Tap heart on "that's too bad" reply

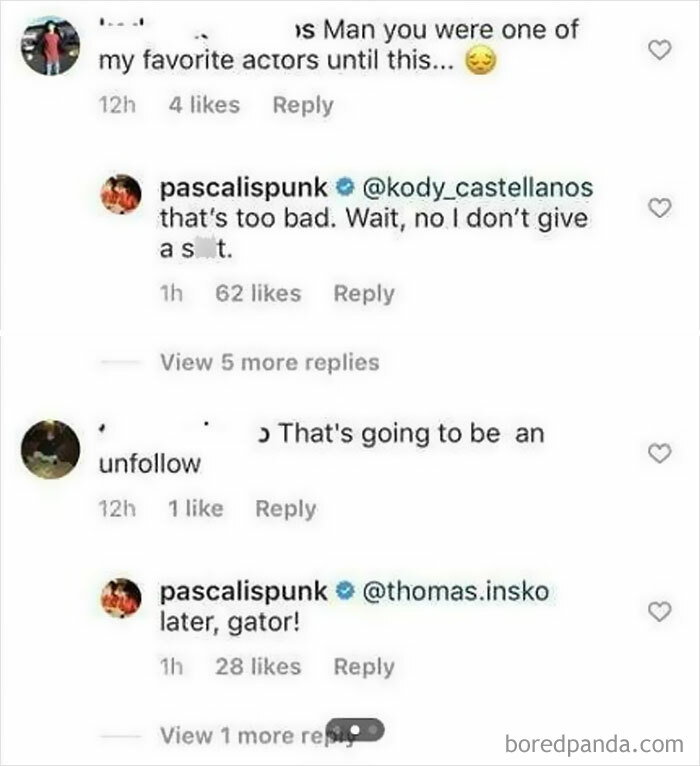(x=658, y=208)
